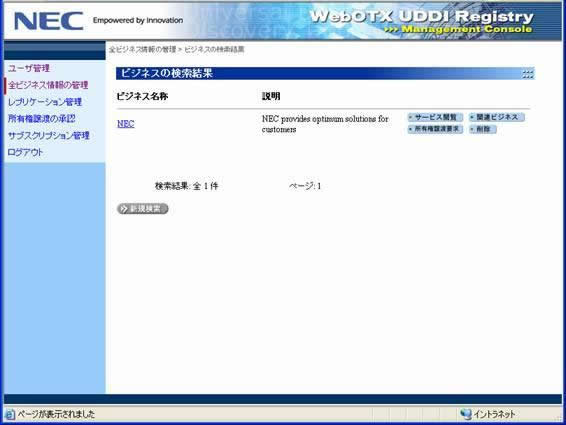Click the ページ: 1 indicator
This screenshot has width=566, height=425.
[305, 186]
